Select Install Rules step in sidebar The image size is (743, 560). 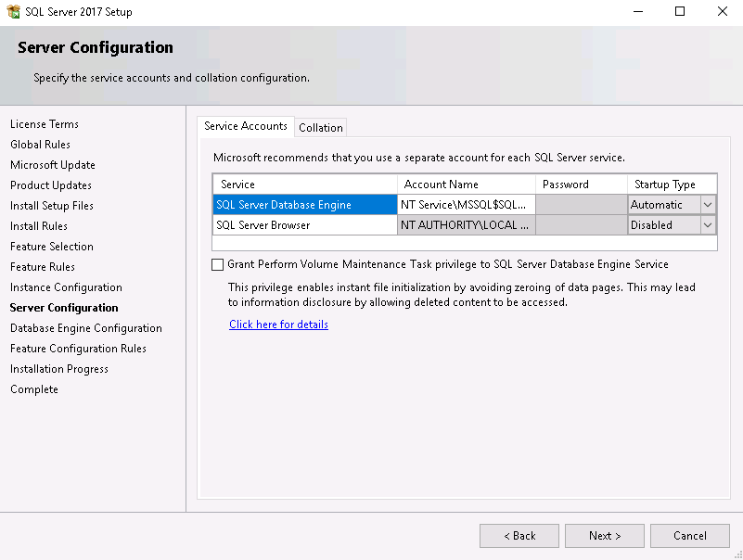(x=39, y=226)
